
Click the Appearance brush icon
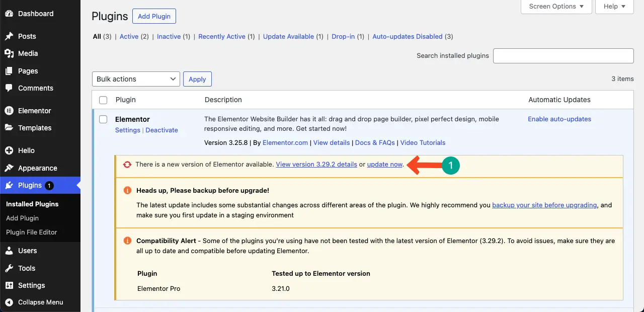pyautogui.click(x=9, y=168)
